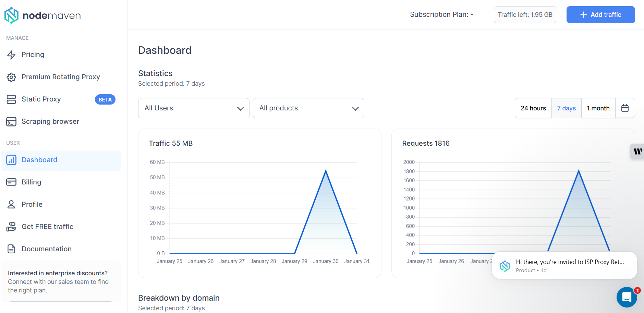Click the Scraping browser icon

point(11,121)
